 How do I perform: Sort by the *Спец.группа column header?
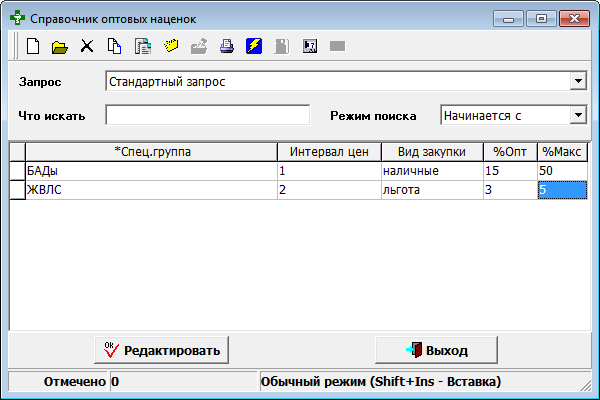(x=152, y=152)
